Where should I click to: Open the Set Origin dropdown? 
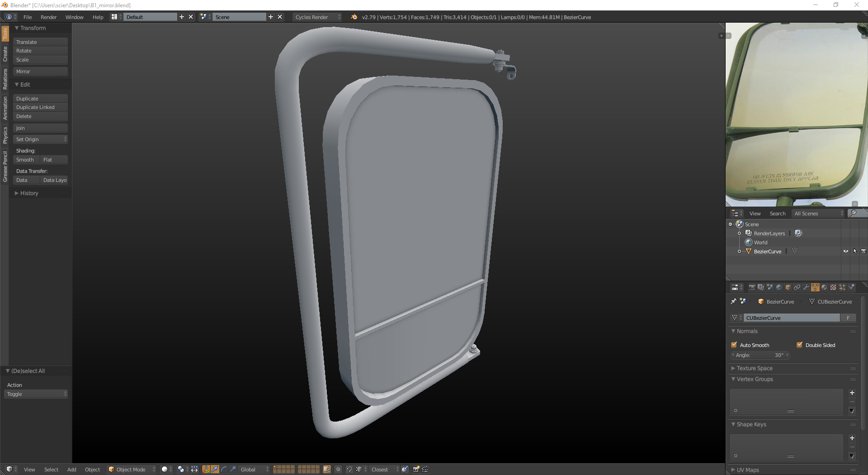(41, 139)
